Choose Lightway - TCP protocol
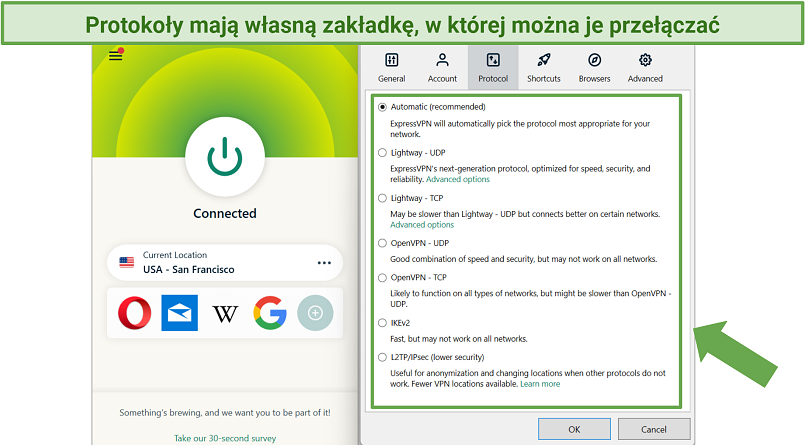 pos(382,198)
